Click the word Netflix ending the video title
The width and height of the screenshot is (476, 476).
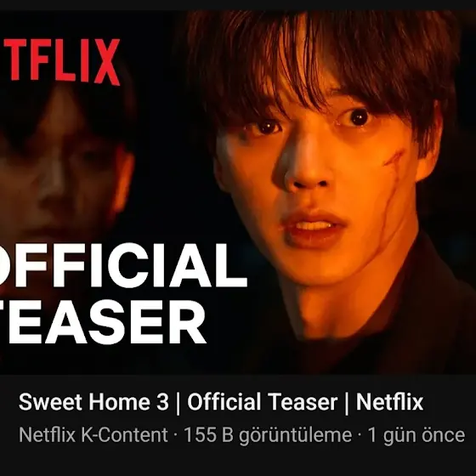point(389,402)
